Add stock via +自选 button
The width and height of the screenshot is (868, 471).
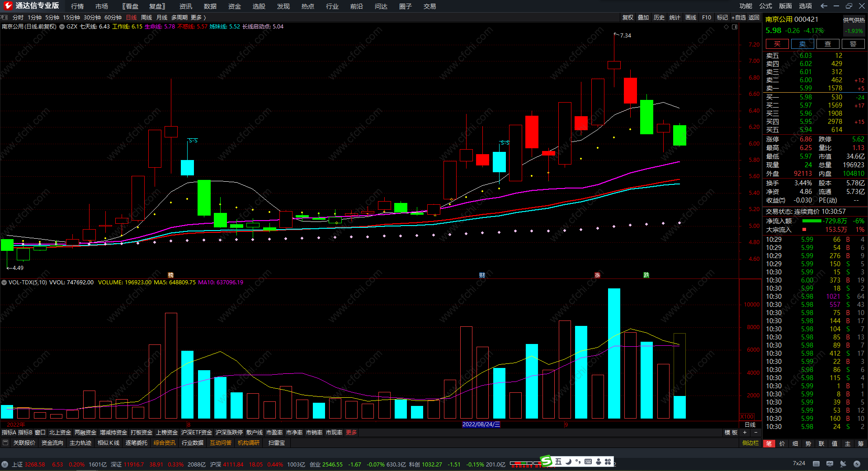(x=739, y=18)
